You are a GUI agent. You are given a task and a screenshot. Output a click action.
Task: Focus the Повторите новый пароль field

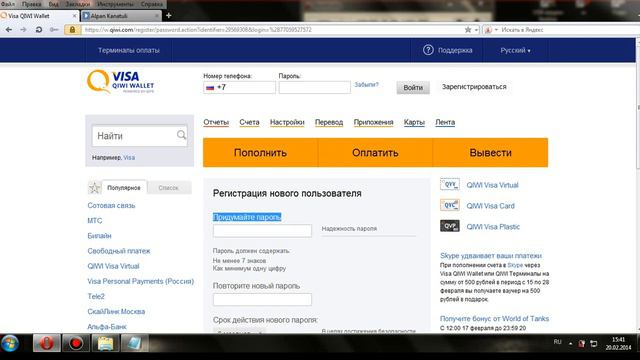(262, 299)
